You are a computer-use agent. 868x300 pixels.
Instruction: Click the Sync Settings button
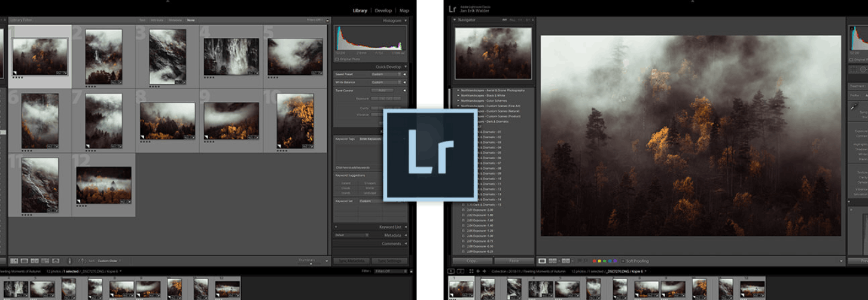click(389, 261)
